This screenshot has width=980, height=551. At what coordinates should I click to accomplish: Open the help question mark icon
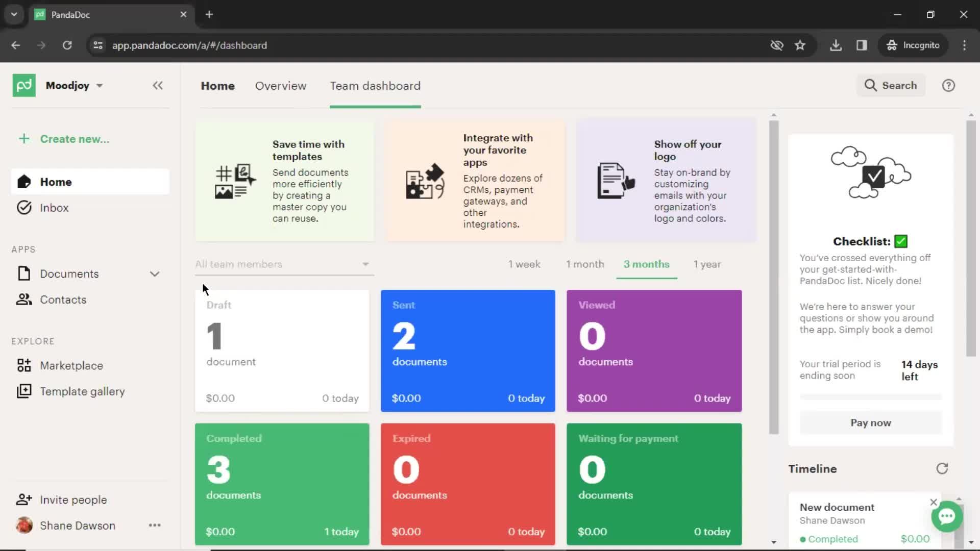948,85
